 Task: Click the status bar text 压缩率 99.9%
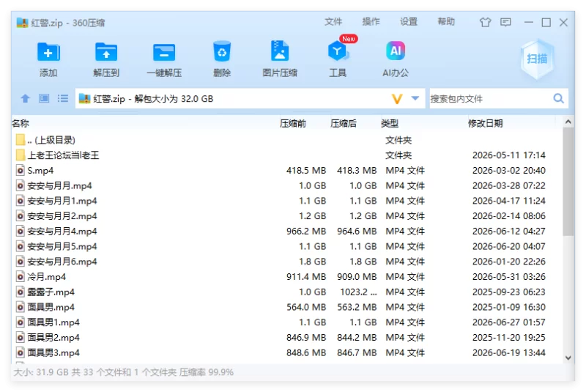click(207, 372)
